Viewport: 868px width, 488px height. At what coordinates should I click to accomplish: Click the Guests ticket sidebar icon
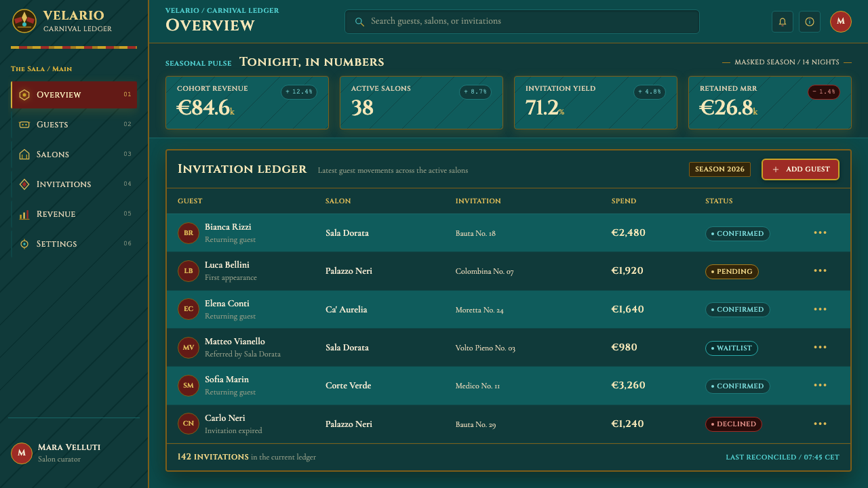(24, 125)
